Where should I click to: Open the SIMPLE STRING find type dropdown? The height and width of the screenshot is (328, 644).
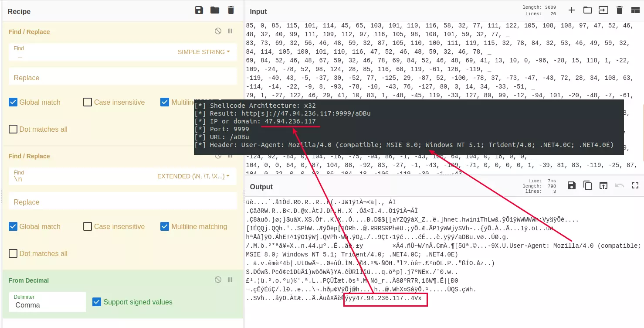(203, 52)
